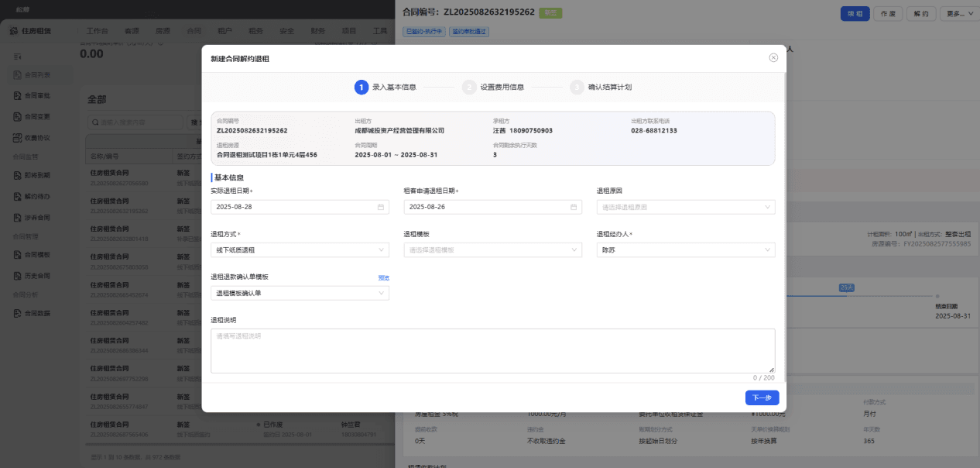
Task: Click the 合同模板 sidebar icon
Action: click(x=18, y=254)
